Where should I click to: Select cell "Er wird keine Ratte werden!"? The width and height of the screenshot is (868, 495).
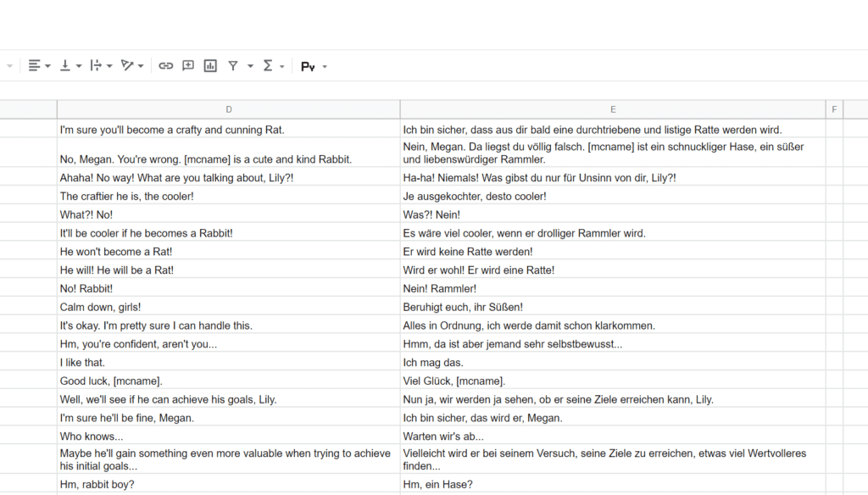click(x=613, y=250)
